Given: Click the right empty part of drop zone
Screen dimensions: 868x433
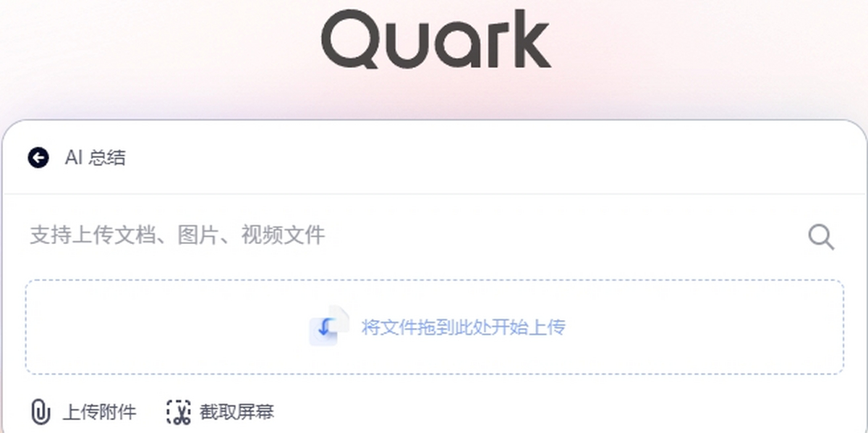Looking at the screenshot, I should (x=705, y=327).
